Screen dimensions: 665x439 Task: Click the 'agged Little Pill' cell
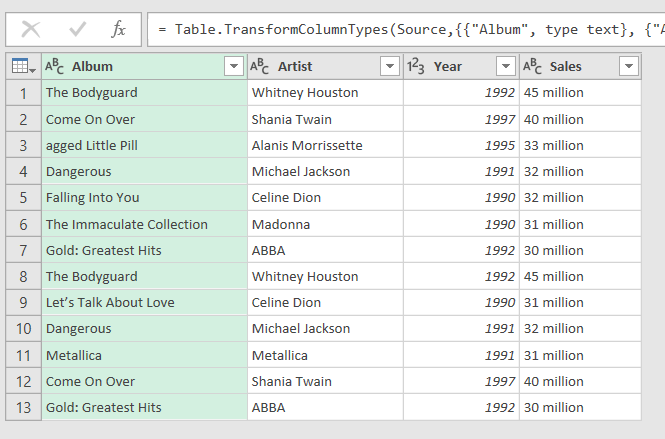click(x=145, y=145)
